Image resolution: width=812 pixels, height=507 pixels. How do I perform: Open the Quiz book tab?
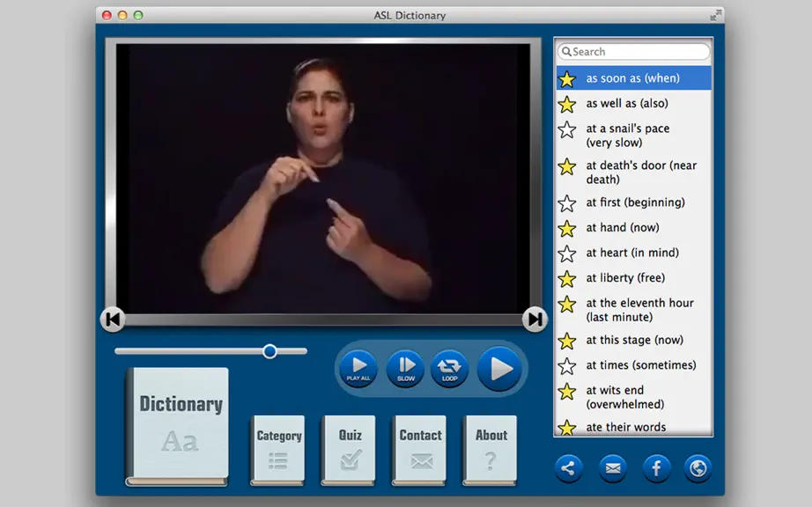click(x=349, y=450)
